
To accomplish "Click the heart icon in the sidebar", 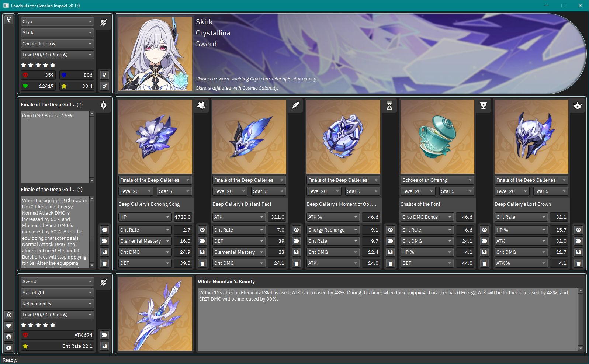I will point(9,326).
